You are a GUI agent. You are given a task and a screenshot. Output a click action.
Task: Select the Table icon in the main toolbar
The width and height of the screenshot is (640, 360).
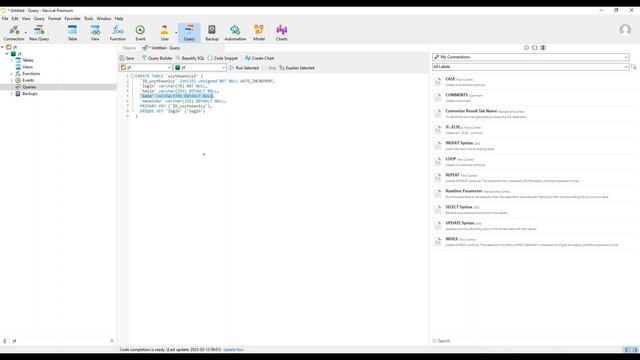click(72, 33)
